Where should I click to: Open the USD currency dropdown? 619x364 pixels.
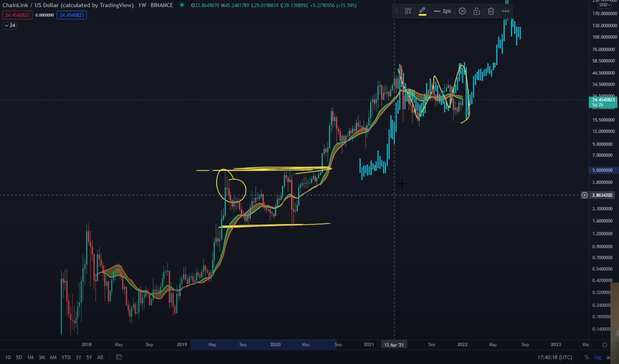click(602, 5)
